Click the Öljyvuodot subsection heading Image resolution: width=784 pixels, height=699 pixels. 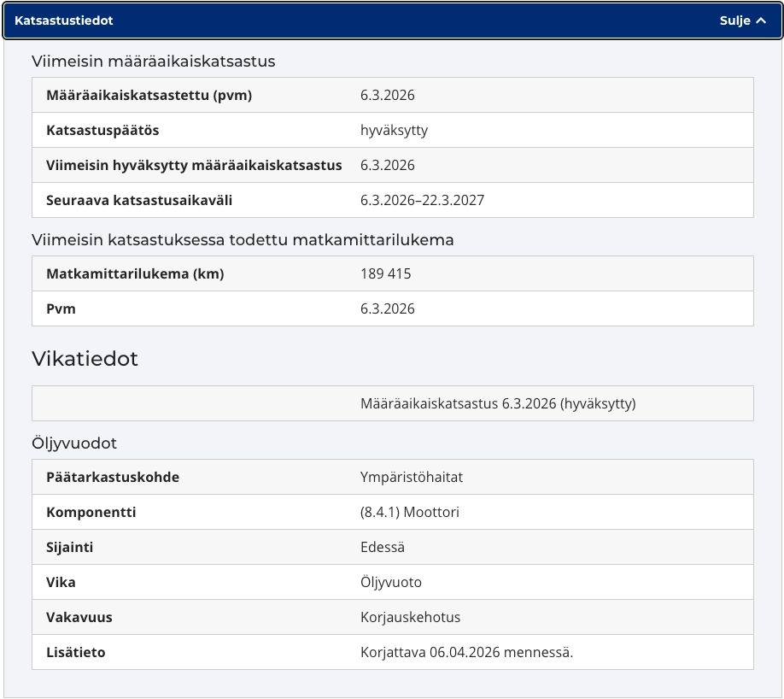click(74, 443)
